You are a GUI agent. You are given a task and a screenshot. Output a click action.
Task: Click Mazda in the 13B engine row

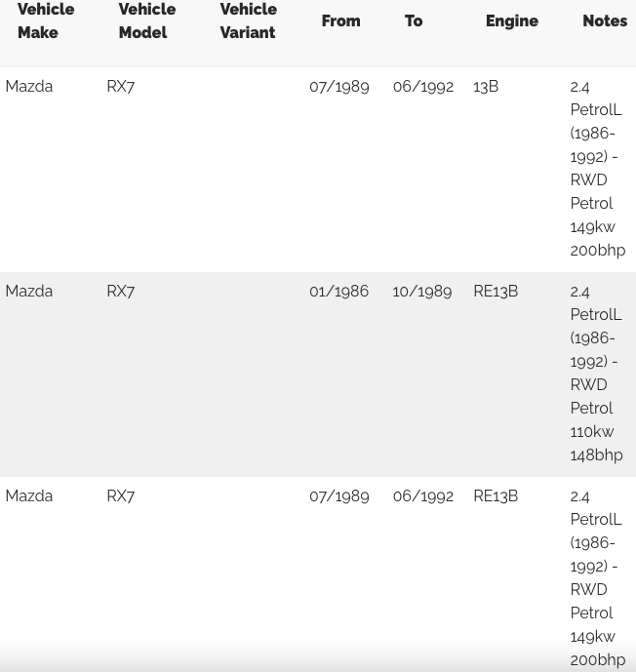[x=29, y=87]
